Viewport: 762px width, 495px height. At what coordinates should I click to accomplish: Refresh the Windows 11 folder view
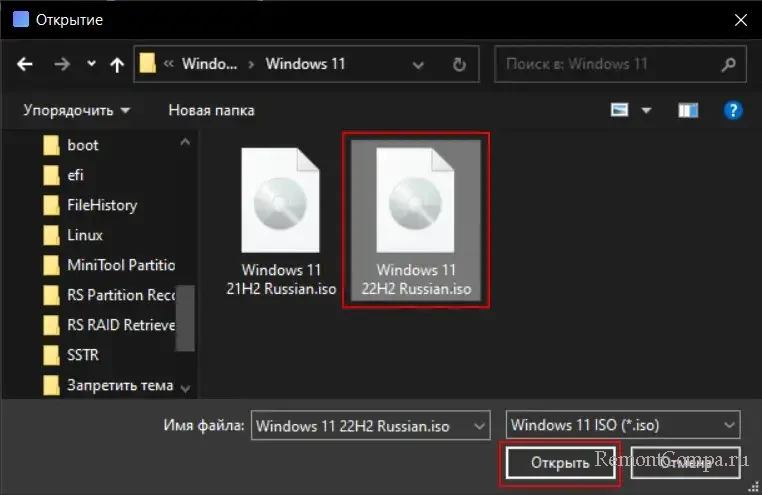click(x=459, y=64)
